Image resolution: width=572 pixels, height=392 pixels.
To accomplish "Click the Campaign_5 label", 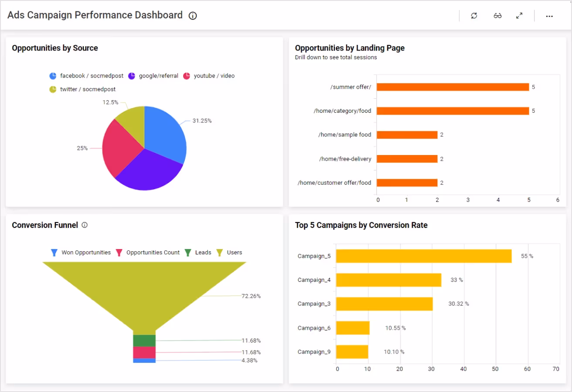I will click(314, 256).
